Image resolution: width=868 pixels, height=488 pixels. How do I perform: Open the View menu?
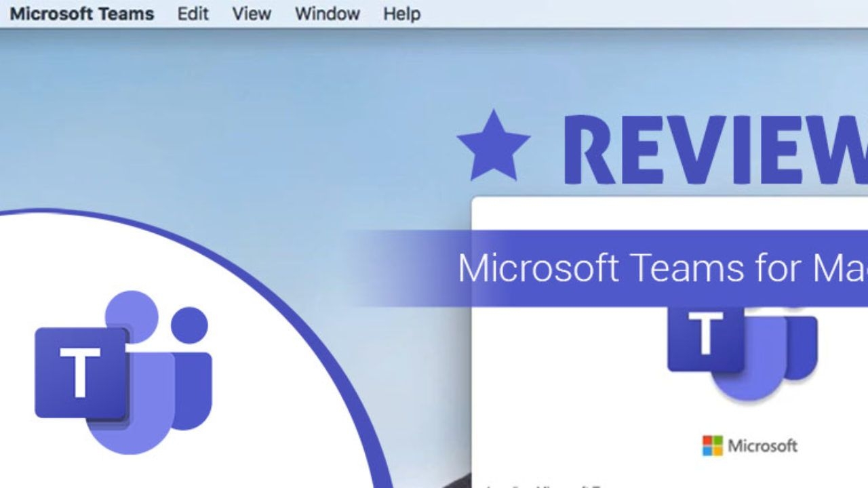252,14
